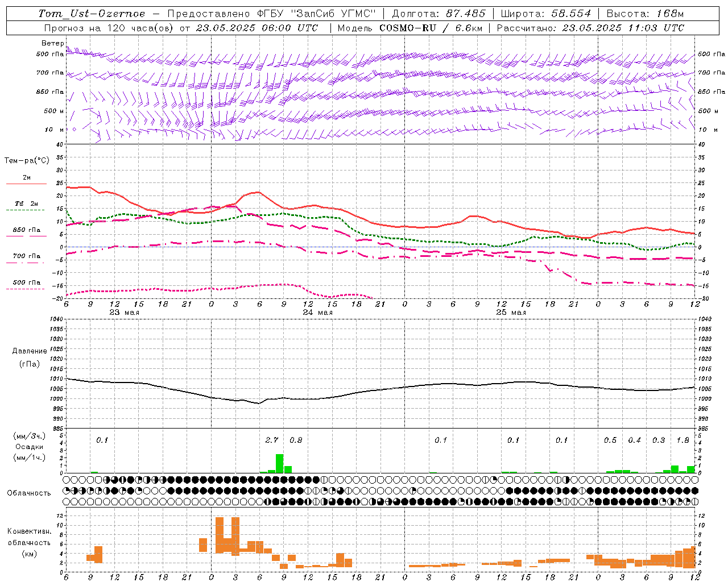Click the 2.7 precipitation total value
This screenshot has height=582, width=728.
(272, 440)
